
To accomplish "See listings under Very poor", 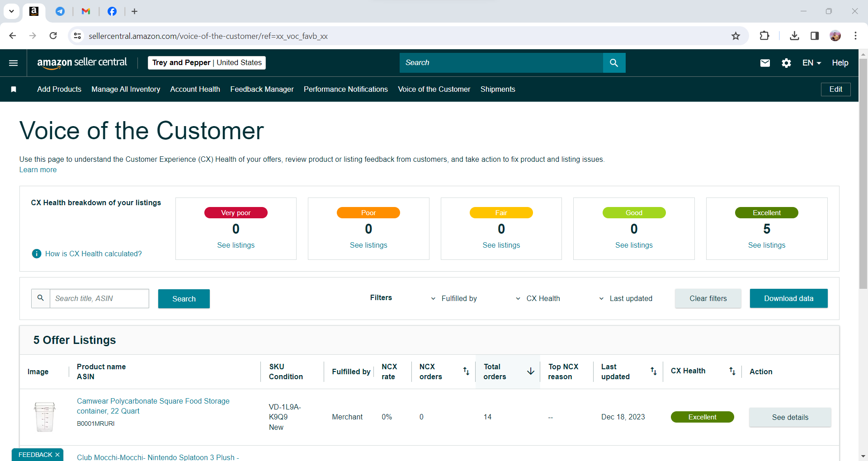I will (x=236, y=245).
